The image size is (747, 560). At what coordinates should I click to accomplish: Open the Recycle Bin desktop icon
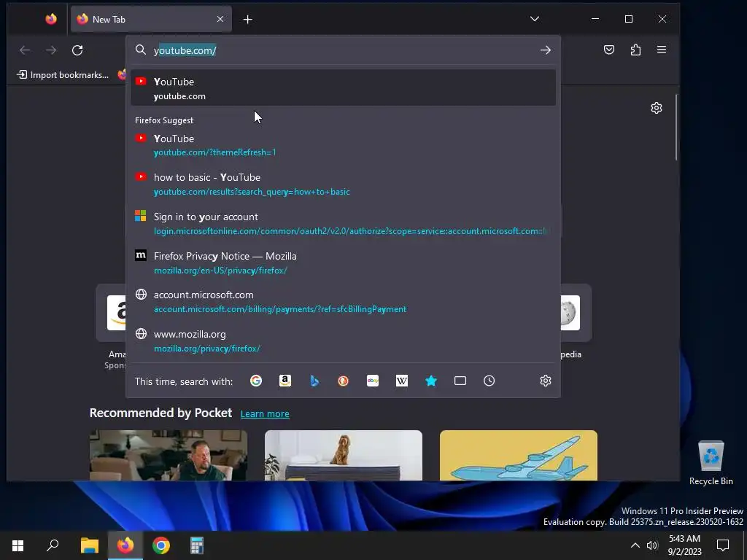(x=711, y=463)
